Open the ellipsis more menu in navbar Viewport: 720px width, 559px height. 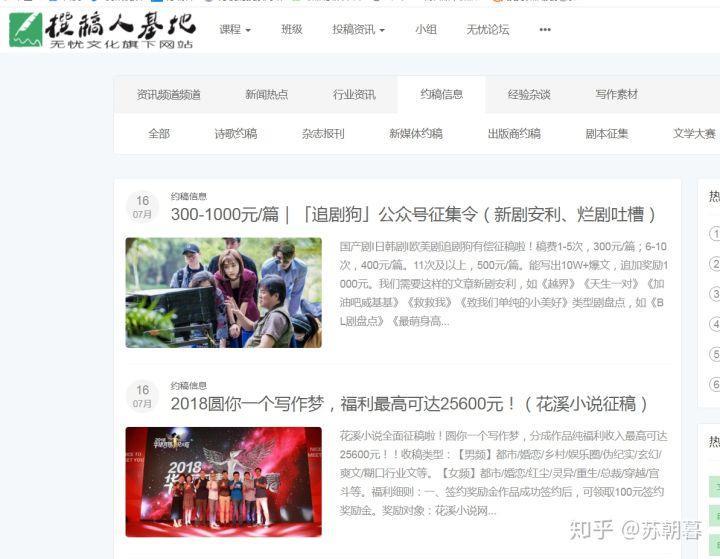tap(545, 30)
